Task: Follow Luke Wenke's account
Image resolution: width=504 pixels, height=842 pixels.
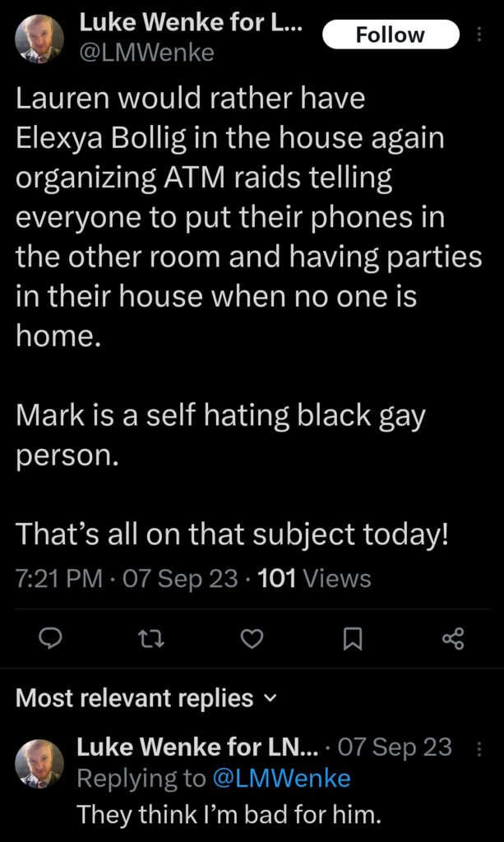Action: click(390, 35)
